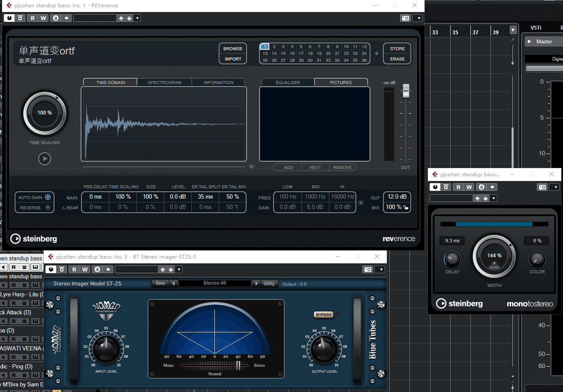Viewport: 563px width, 392px height.
Task: Click camera icon in MonoToStereo window
Action: [x=542, y=187]
